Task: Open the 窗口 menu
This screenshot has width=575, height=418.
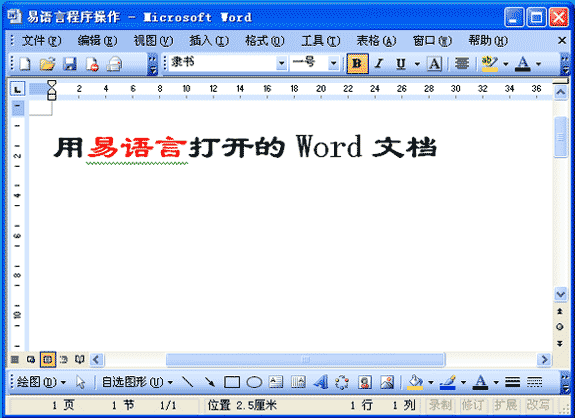Action: (432, 41)
